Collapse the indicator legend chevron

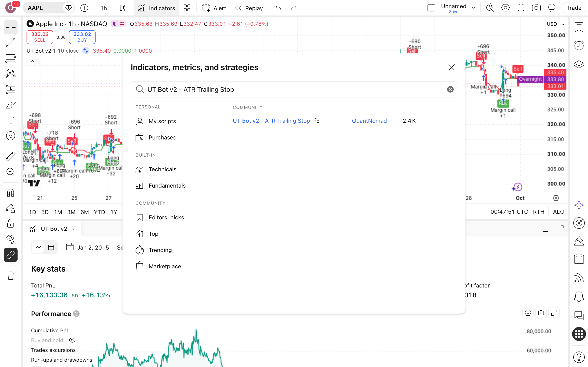coord(32,61)
